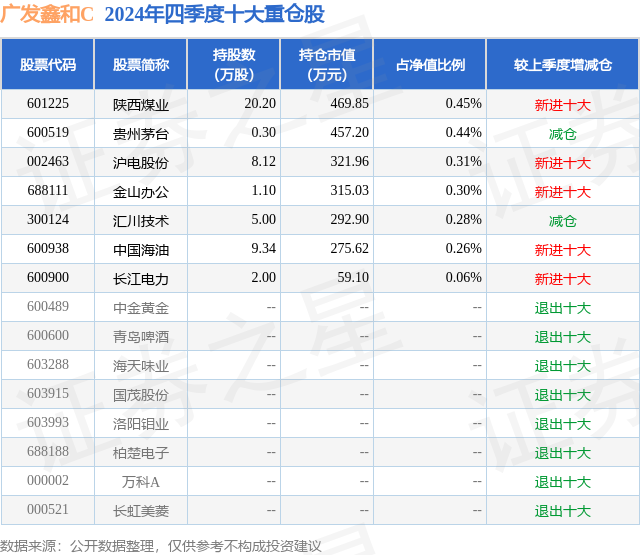Click 减仓 status in 贵州茅台 row
This screenshot has width=640, height=555.
click(x=562, y=134)
